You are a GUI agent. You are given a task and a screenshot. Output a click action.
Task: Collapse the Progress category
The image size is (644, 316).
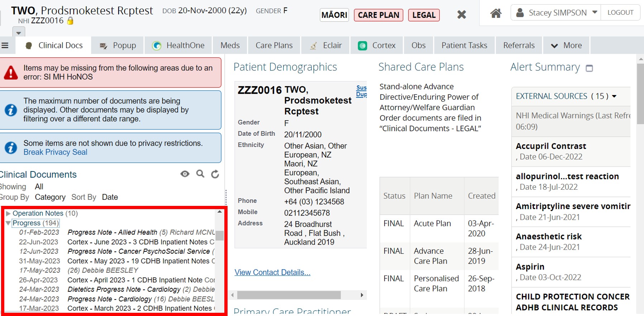8,223
